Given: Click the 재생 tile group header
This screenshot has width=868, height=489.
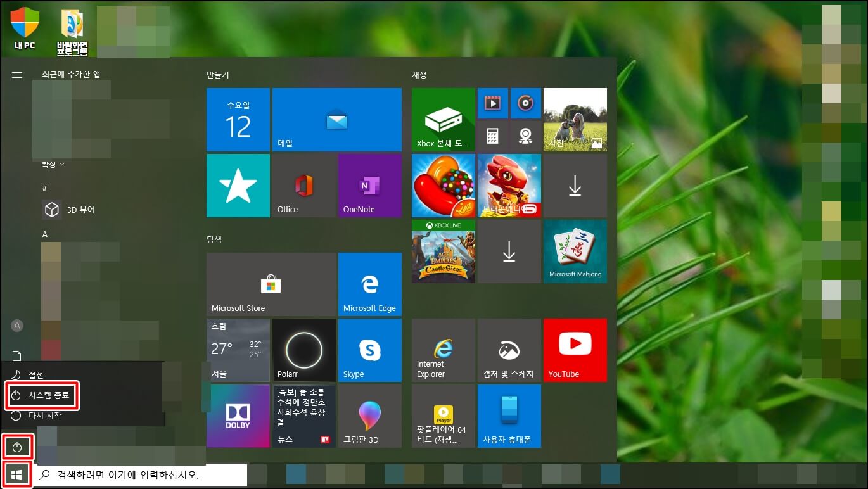Looking at the screenshot, I should coord(419,75).
